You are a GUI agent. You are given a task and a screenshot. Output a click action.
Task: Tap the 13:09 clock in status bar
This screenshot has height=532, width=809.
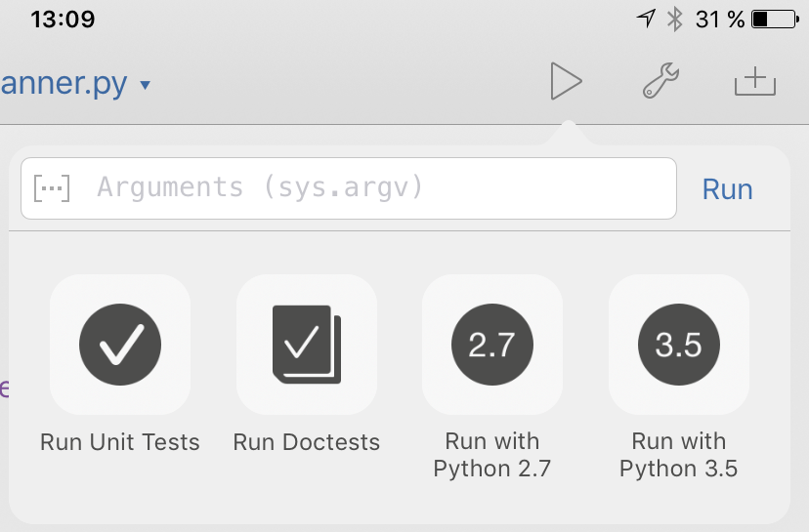pos(63,19)
